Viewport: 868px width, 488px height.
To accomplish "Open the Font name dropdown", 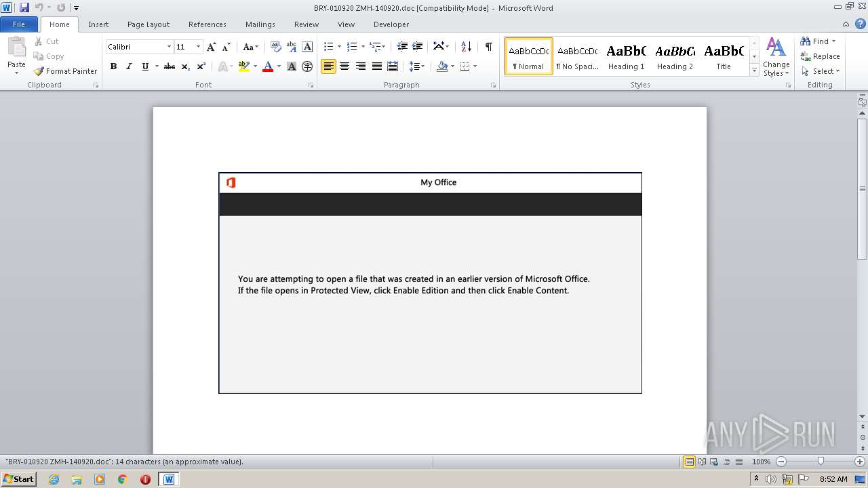I will (169, 47).
